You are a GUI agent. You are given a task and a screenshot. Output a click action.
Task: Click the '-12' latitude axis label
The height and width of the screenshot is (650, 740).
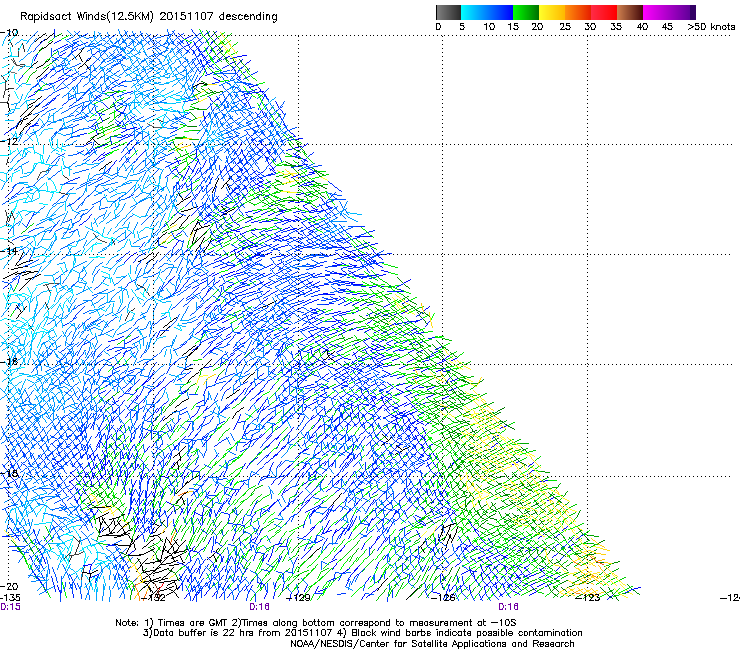tap(9, 142)
